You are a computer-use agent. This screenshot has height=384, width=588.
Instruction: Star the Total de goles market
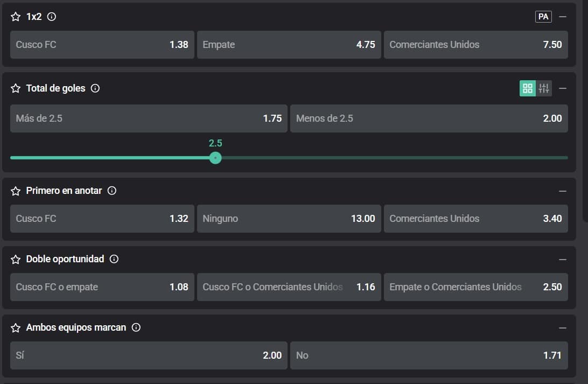(16, 88)
